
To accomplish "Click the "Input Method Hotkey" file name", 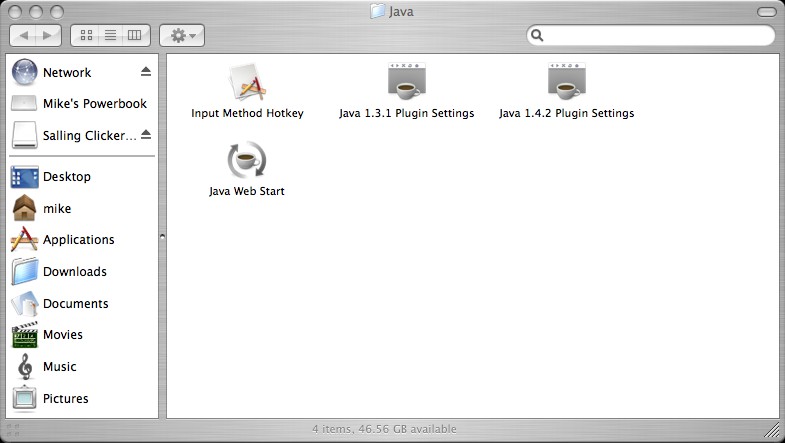I will pyautogui.click(x=247, y=113).
